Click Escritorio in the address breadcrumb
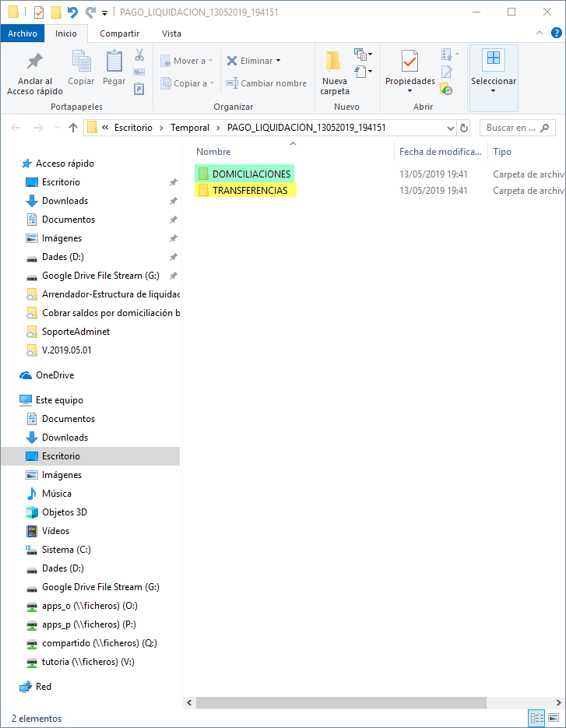The height and width of the screenshot is (728, 566). pos(133,128)
